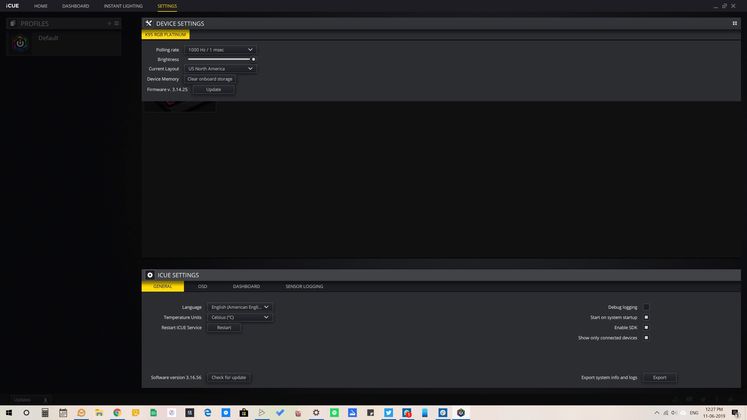Add a new profile with plus icon
747x420 pixels.
pyautogui.click(x=109, y=23)
